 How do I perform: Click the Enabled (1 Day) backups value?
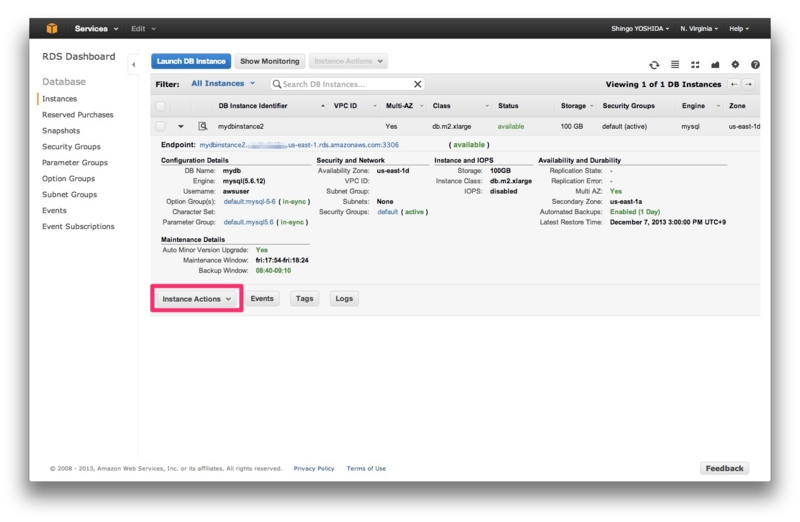635,212
